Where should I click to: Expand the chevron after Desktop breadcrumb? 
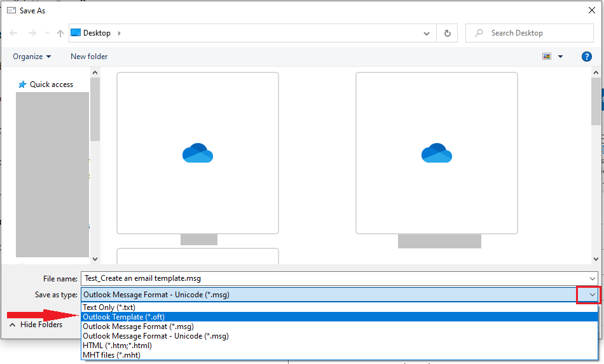[x=119, y=33]
